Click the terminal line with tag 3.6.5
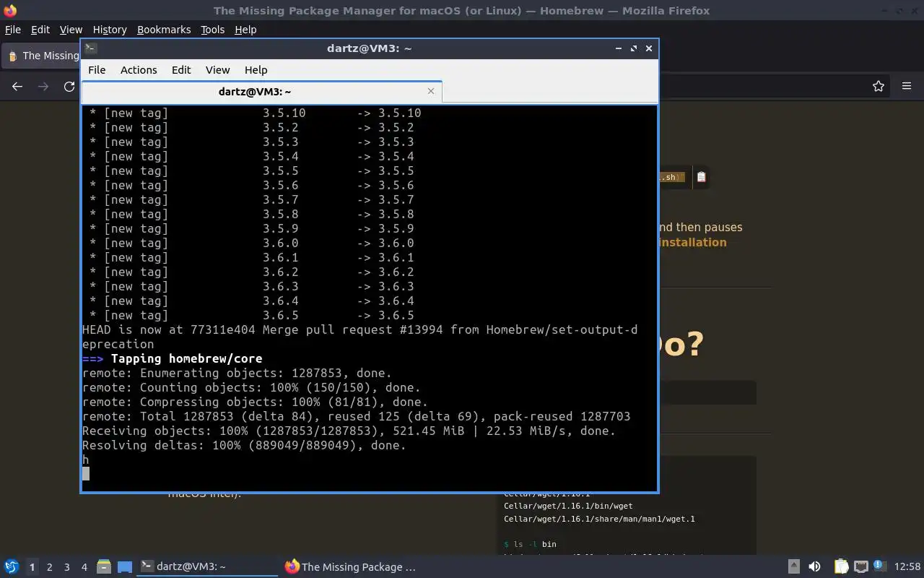Screen dimensions: 924x578 (251, 316)
